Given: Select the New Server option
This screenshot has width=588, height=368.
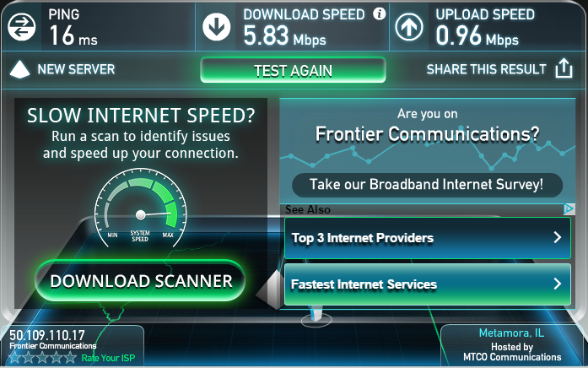Looking at the screenshot, I should tap(76, 69).
